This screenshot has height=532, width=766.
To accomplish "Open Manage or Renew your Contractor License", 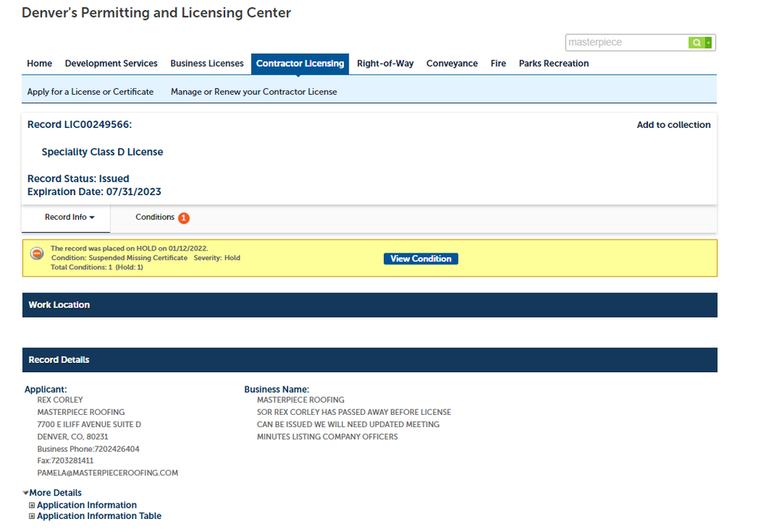I will click(254, 92).
